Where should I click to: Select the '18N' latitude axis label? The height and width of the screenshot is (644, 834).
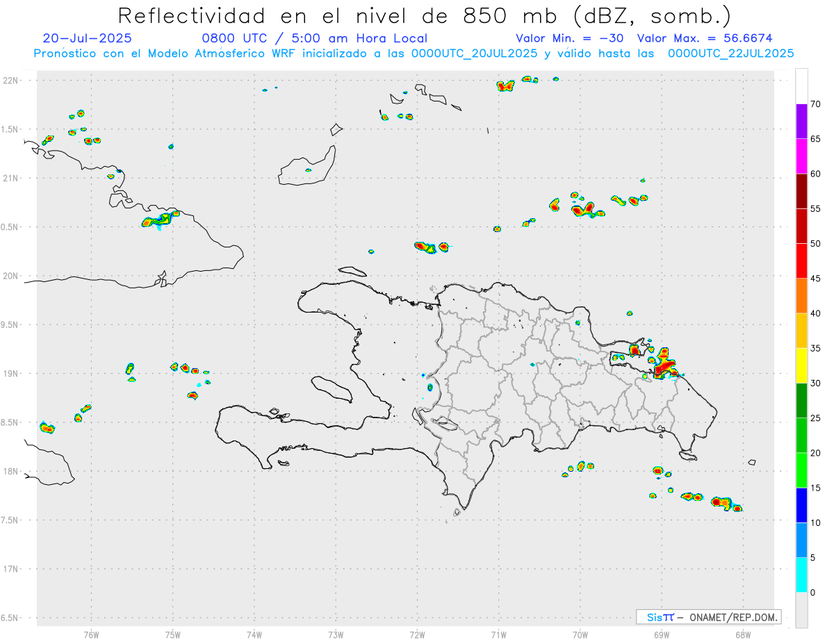point(12,472)
